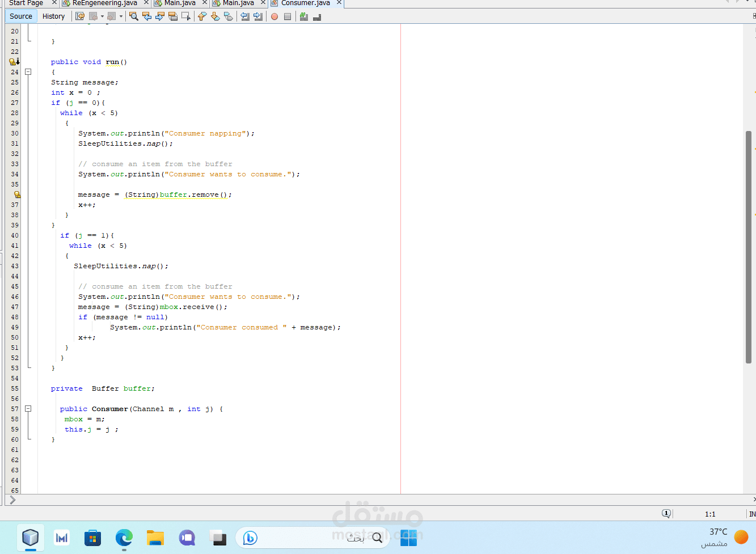Image resolution: width=756 pixels, height=554 pixels.
Task: Click the "if (j == 0){" statement
Action: pos(78,103)
